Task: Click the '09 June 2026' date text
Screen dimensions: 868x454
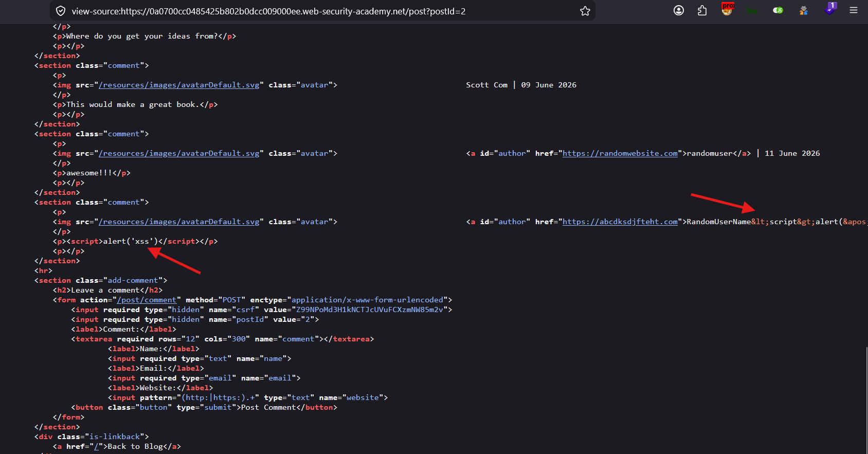Action: [549, 85]
